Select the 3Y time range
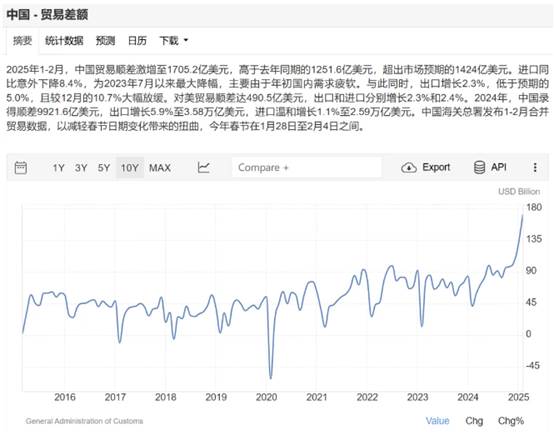This screenshot has height=441, width=554. 81,168
